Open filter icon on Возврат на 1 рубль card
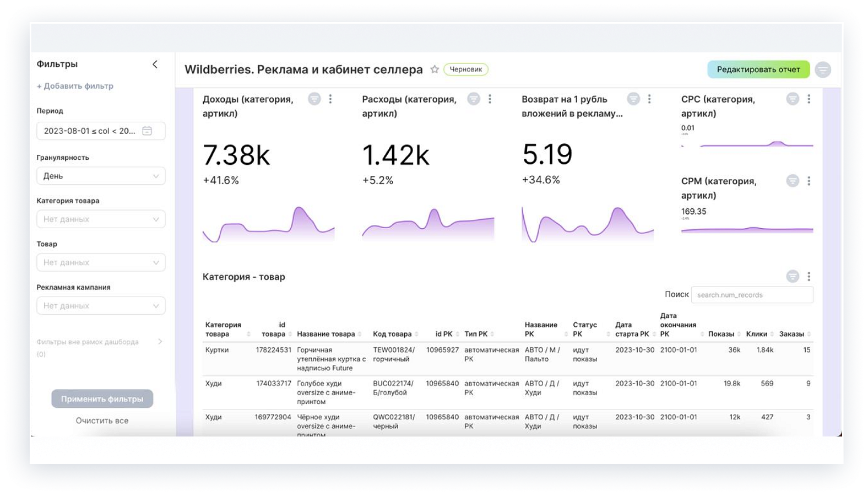868x496 pixels. coord(633,99)
